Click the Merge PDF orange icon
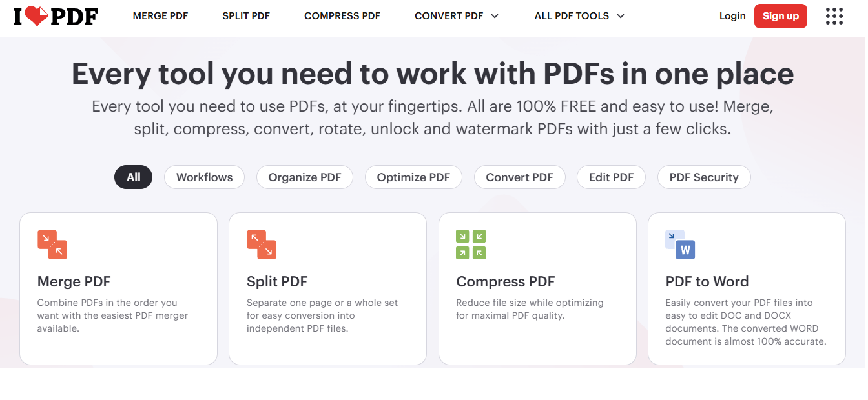The image size is (868, 400). [x=52, y=245]
